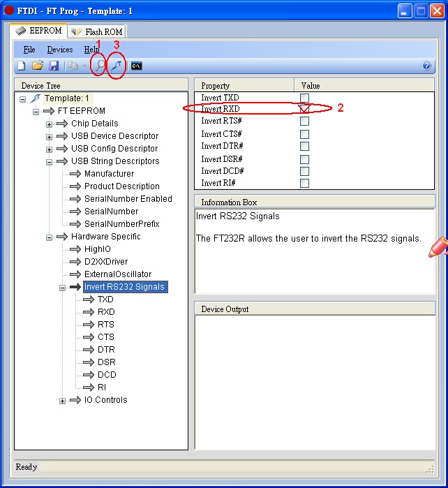The height and width of the screenshot is (488, 448).
Task: Click arrow icon beside TXD node
Action: [x=89, y=300]
